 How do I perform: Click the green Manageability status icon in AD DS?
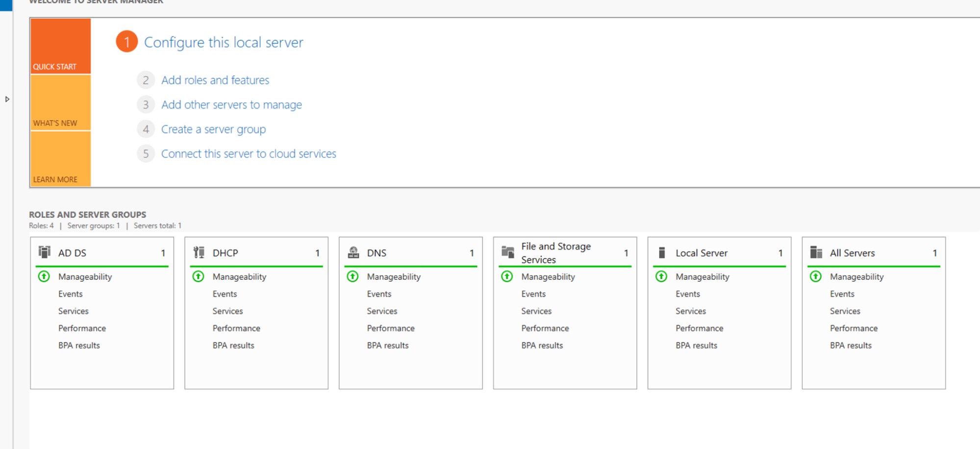tap(44, 277)
